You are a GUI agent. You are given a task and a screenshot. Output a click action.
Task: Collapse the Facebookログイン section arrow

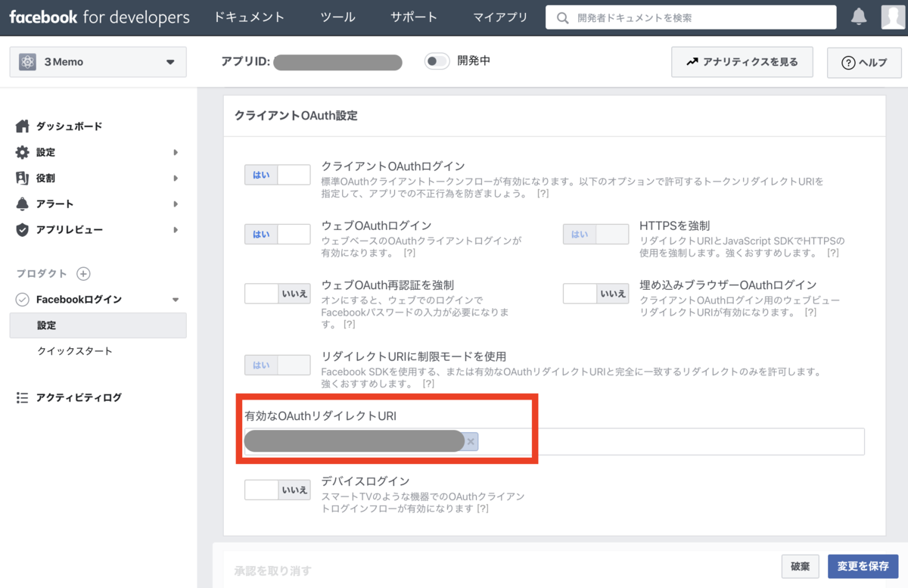176,300
